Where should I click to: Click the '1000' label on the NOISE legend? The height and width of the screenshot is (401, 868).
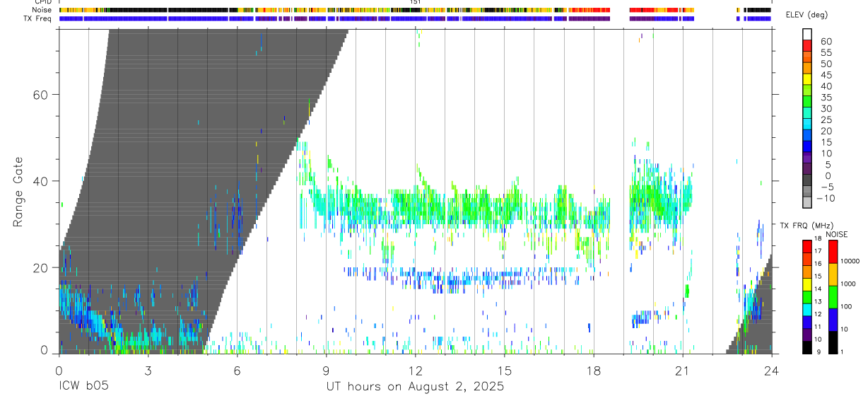pyautogui.click(x=848, y=284)
